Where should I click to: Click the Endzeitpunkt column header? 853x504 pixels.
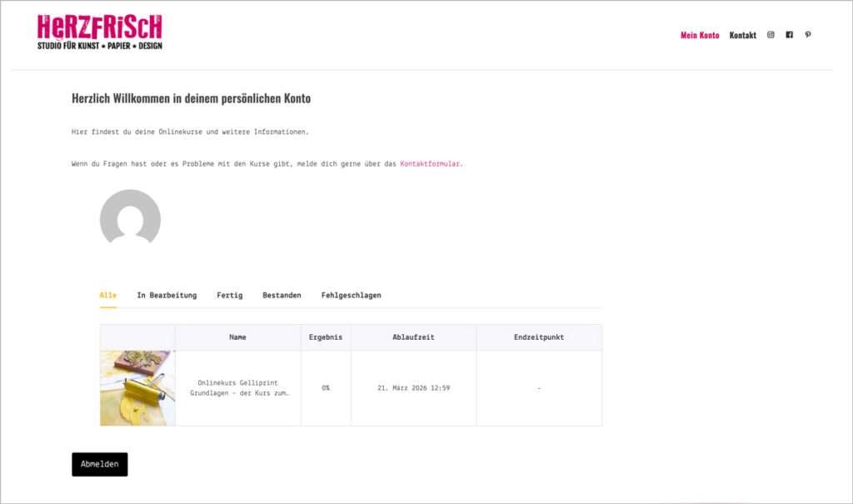point(539,337)
